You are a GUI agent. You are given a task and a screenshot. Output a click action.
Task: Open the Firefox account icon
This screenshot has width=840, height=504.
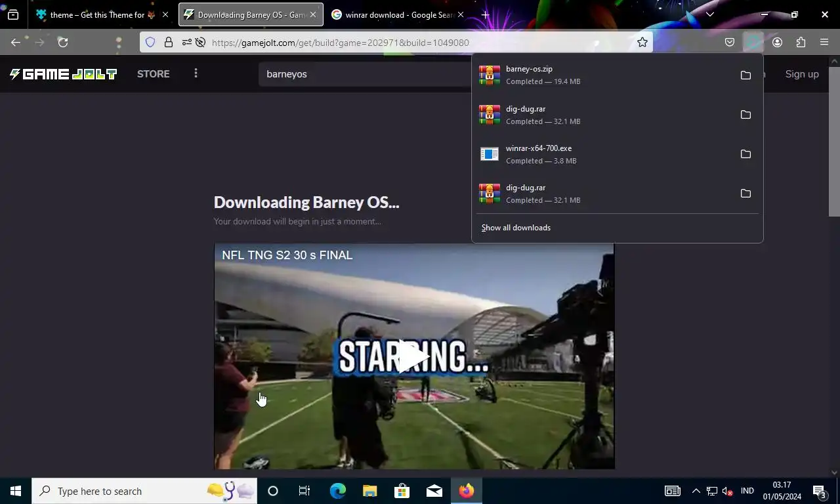point(778,43)
